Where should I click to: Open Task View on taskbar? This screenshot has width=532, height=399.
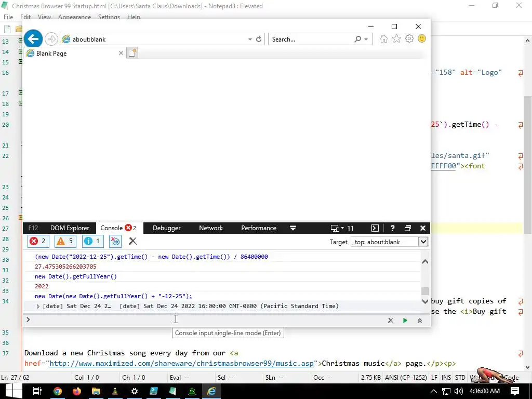37,391
